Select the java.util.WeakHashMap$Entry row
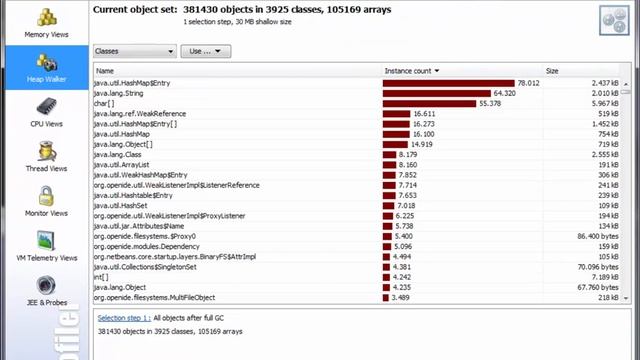The image size is (640, 360). click(357, 175)
